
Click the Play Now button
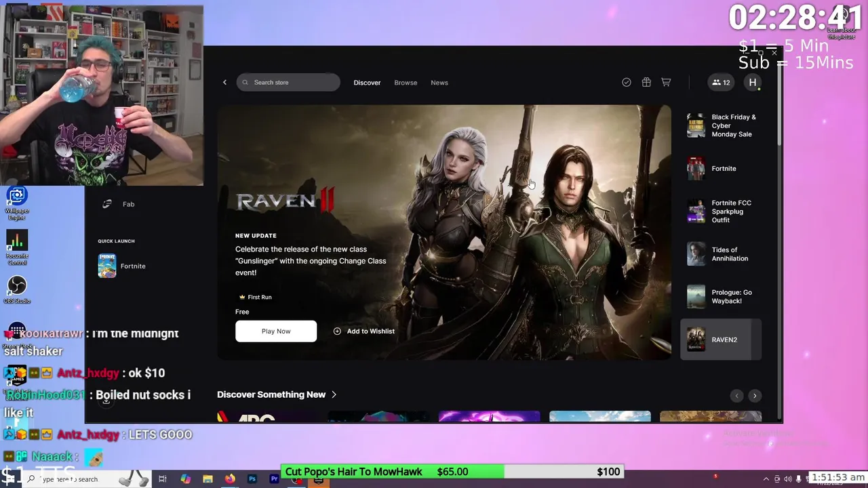pyautogui.click(x=276, y=331)
